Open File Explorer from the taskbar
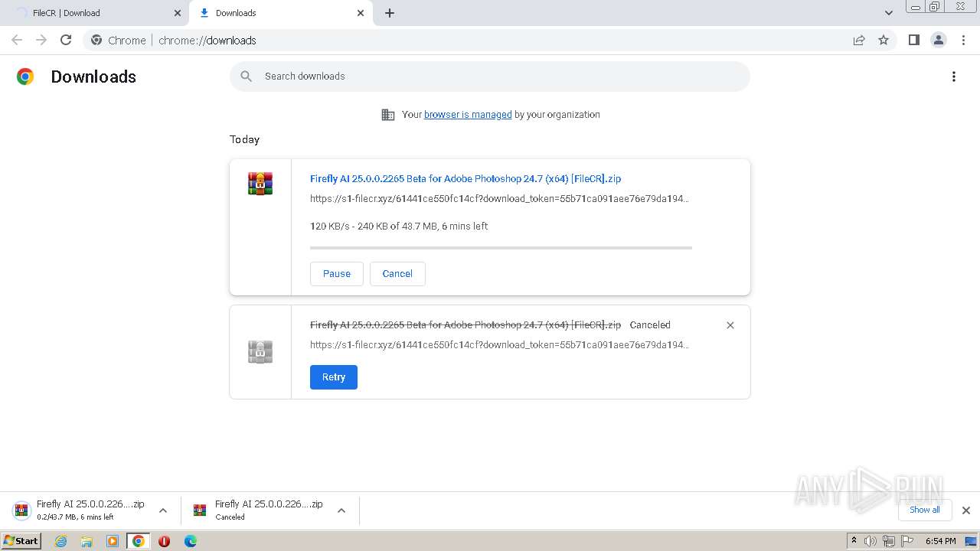 (x=87, y=541)
